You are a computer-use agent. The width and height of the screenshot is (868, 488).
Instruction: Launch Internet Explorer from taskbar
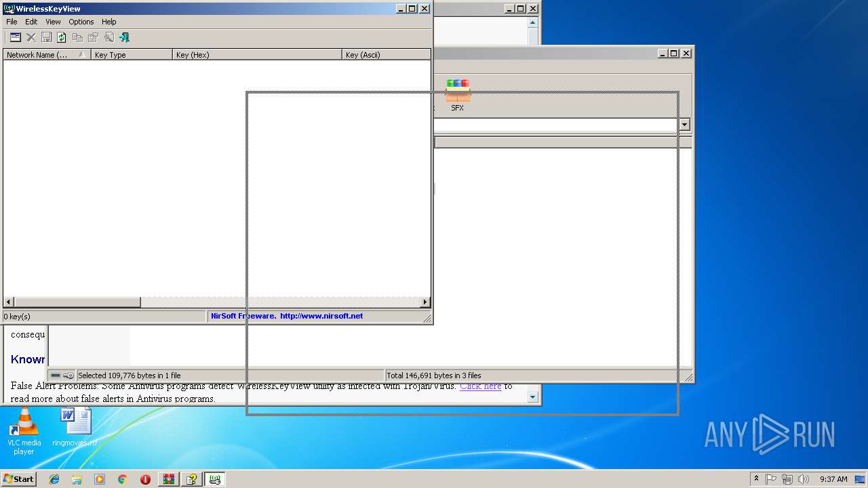point(54,479)
